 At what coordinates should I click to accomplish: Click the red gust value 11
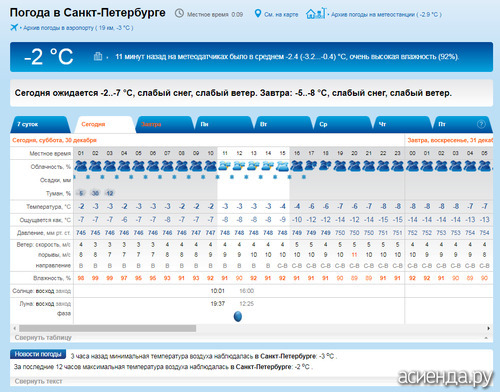(x=354, y=255)
